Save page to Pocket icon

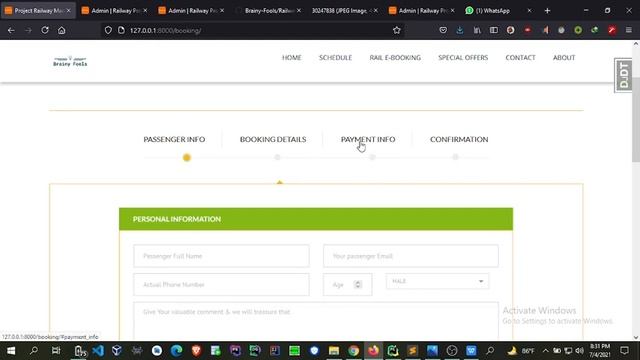pyautogui.click(x=443, y=30)
